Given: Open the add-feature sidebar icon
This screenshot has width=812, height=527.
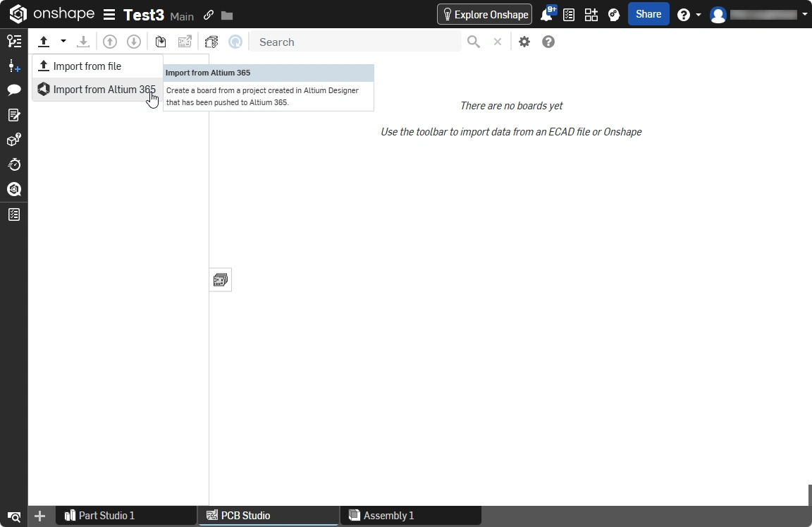Looking at the screenshot, I should coord(14,66).
